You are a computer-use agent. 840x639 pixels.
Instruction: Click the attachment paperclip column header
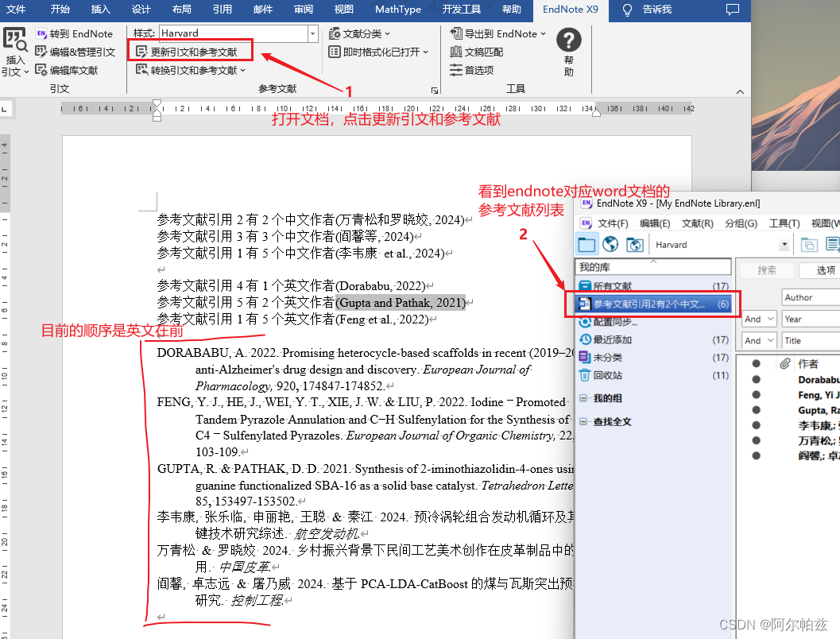click(x=785, y=364)
